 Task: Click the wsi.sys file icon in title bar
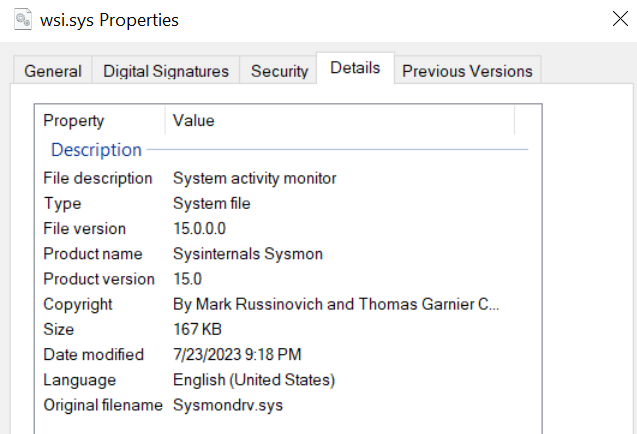pyautogui.click(x=23, y=20)
